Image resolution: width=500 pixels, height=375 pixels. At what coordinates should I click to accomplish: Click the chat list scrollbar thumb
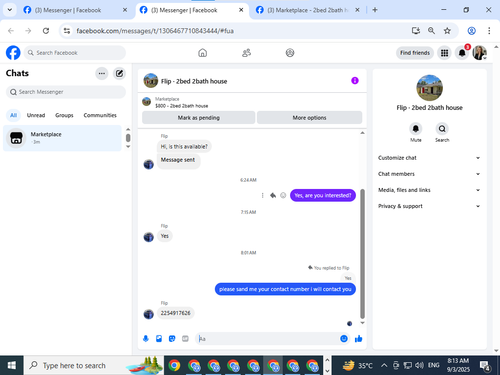coord(128,138)
